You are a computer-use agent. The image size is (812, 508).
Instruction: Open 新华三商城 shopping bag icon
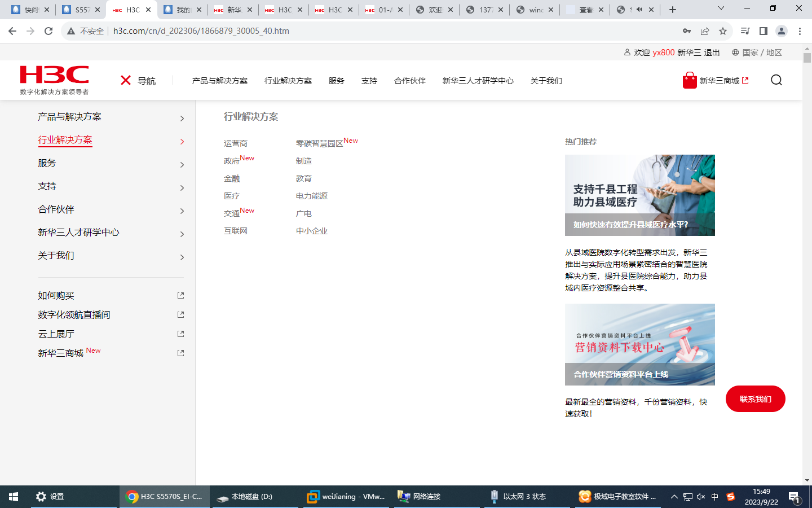tap(689, 81)
